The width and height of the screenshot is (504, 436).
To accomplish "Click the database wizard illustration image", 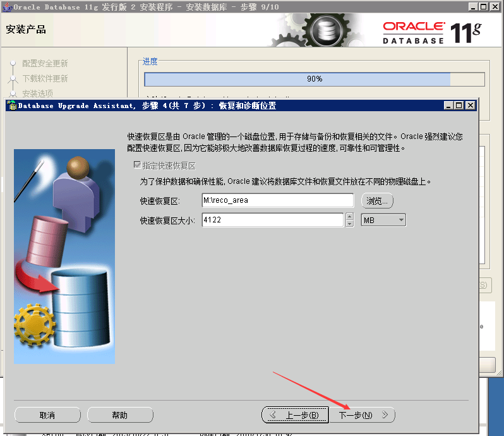I will point(64,257).
